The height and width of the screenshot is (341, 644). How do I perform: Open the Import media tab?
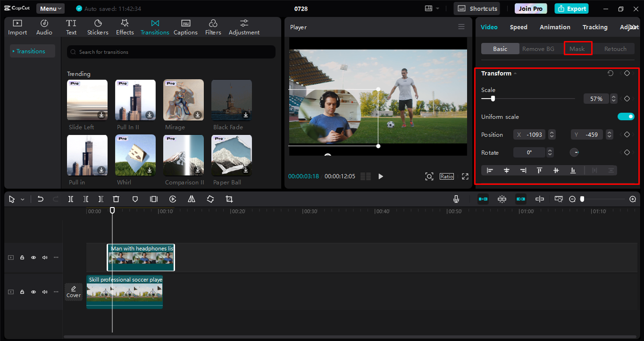(17, 27)
